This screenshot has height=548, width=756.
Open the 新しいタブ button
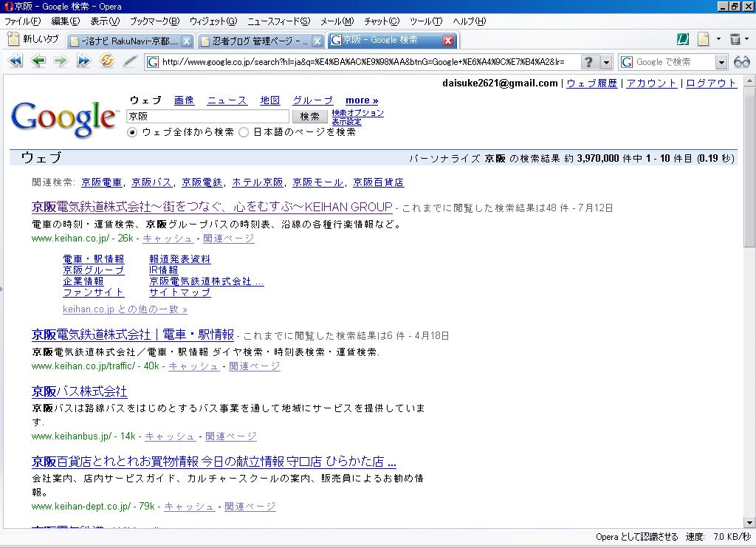click(34, 40)
